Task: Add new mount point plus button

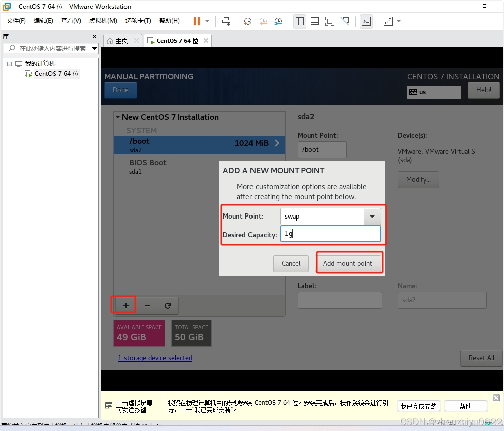Action: pyautogui.click(x=125, y=306)
